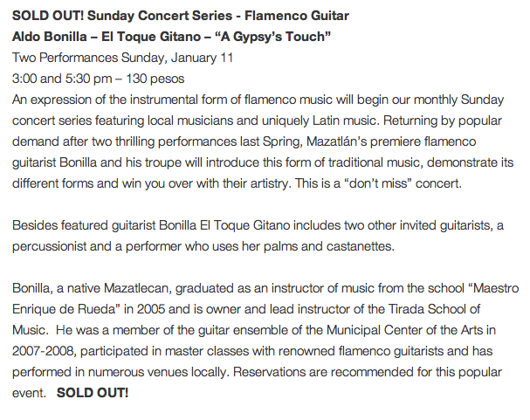The height and width of the screenshot is (420, 530).
Task: Click the 'SOLD OUT! Sunday Concert Series' heading
Action: (122, 16)
